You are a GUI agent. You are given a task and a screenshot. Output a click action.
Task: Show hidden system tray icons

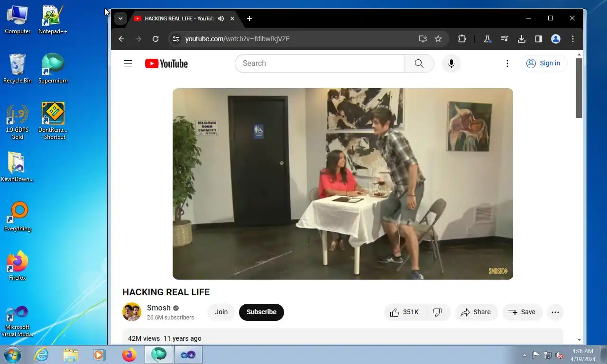(x=524, y=355)
